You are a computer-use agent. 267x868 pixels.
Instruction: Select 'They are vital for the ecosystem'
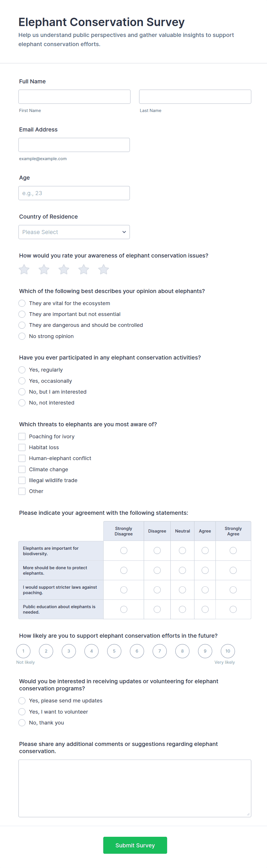click(22, 303)
